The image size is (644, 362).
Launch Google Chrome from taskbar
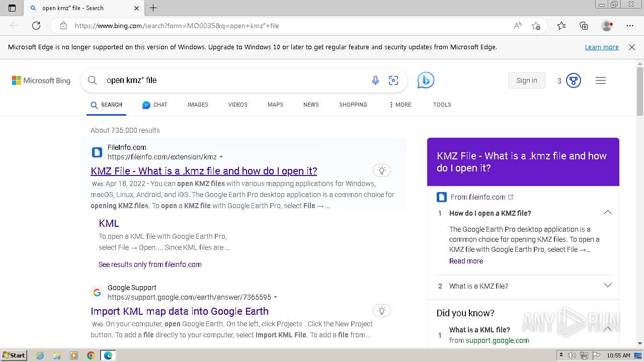click(x=91, y=355)
